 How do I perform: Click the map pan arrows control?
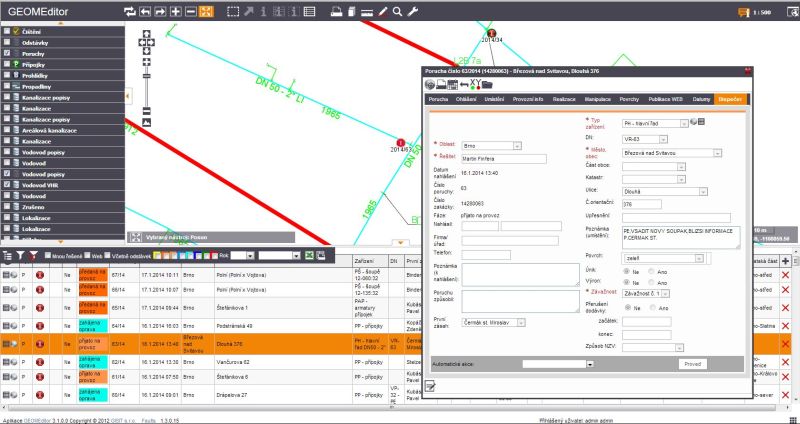click(146, 42)
